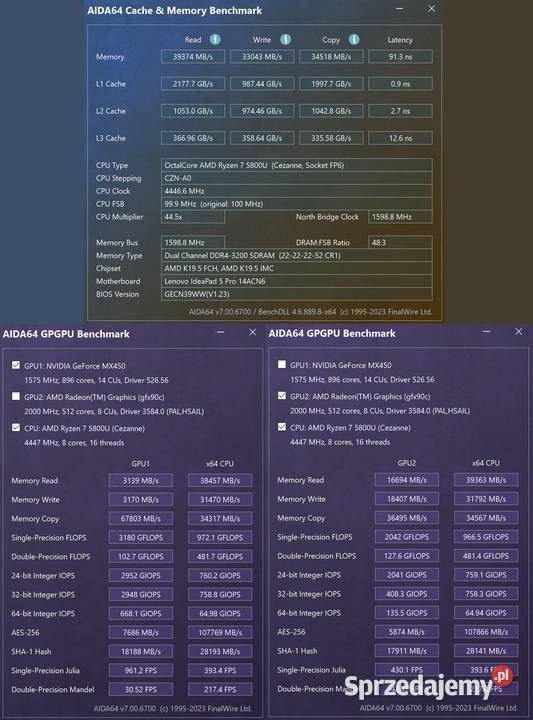Click the CPU Type field OctalCore AMD Ryzen 7
Screen dimensions: 533x720
click(297, 165)
